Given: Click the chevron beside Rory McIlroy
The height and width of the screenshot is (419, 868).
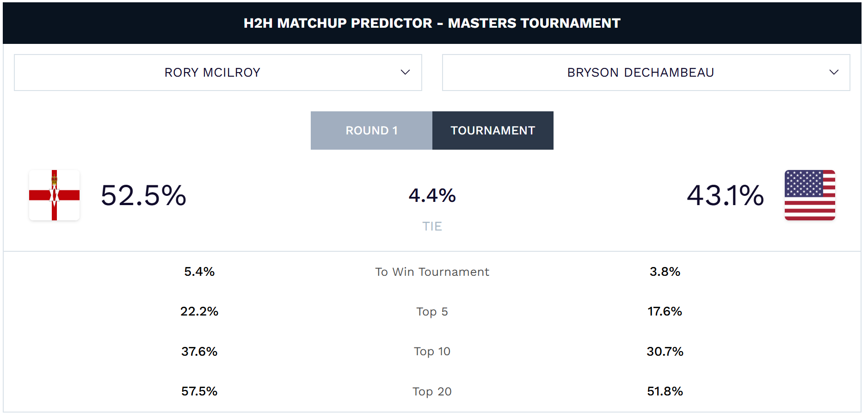Looking at the screenshot, I should coord(405,72).
